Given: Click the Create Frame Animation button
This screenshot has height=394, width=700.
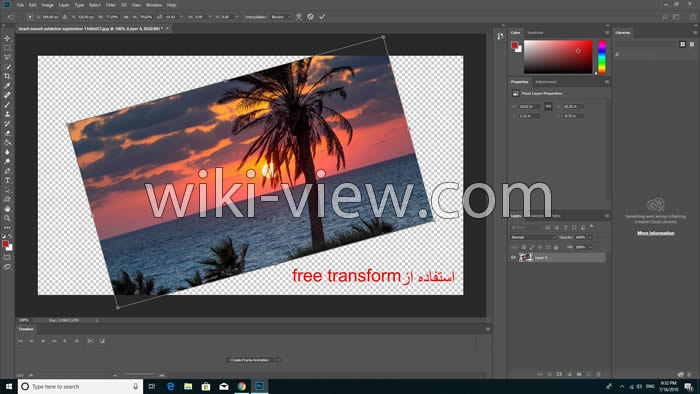Looking at the screenshot, I should pos(250,360).
